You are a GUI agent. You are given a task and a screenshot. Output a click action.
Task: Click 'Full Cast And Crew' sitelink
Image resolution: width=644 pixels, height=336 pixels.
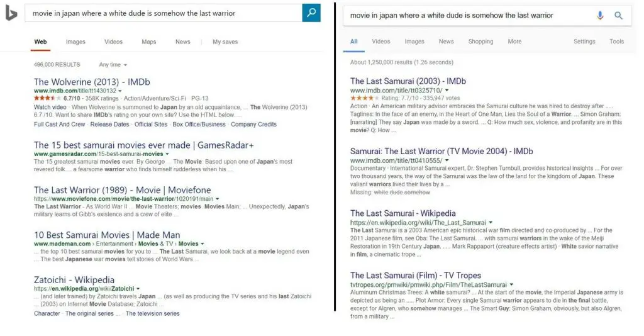58,125
